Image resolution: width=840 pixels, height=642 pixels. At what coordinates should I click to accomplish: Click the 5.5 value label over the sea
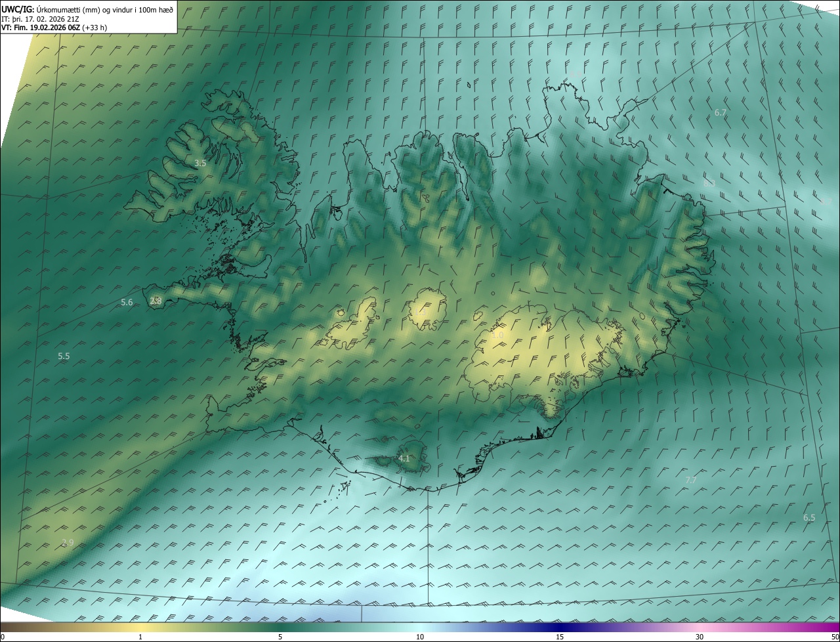coord(64,356)
